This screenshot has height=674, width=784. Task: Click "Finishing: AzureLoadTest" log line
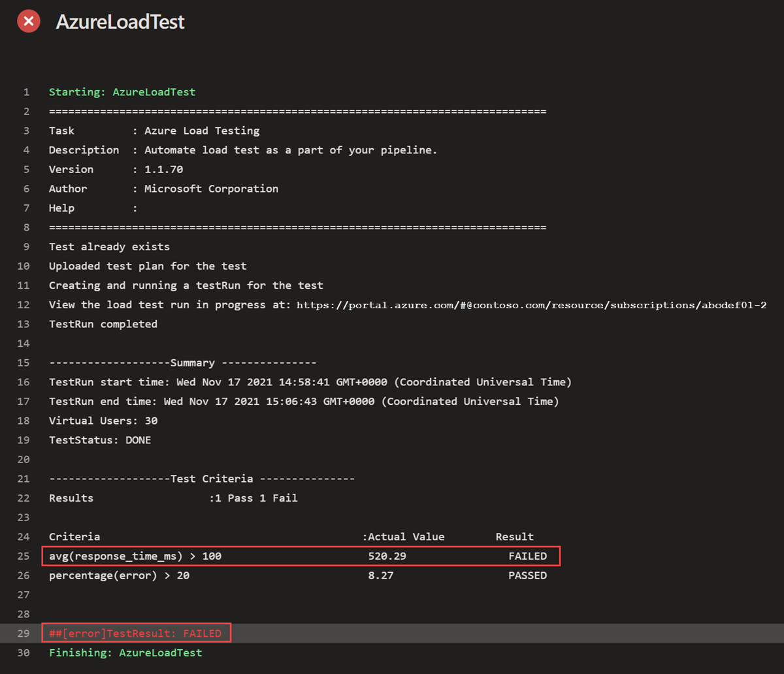tap(125, 653)
